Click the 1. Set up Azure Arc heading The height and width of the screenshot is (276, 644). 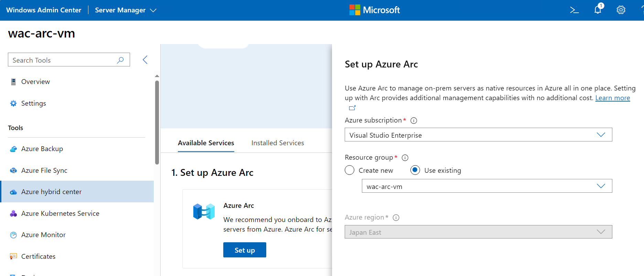(212, 172)
